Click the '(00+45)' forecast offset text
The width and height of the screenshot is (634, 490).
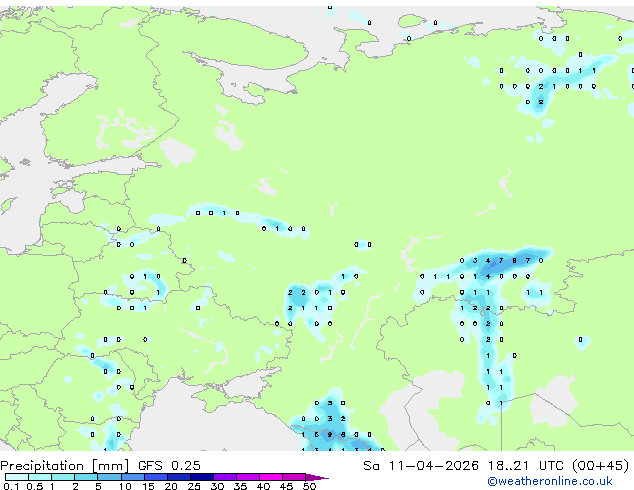click(x=601, y=466)
